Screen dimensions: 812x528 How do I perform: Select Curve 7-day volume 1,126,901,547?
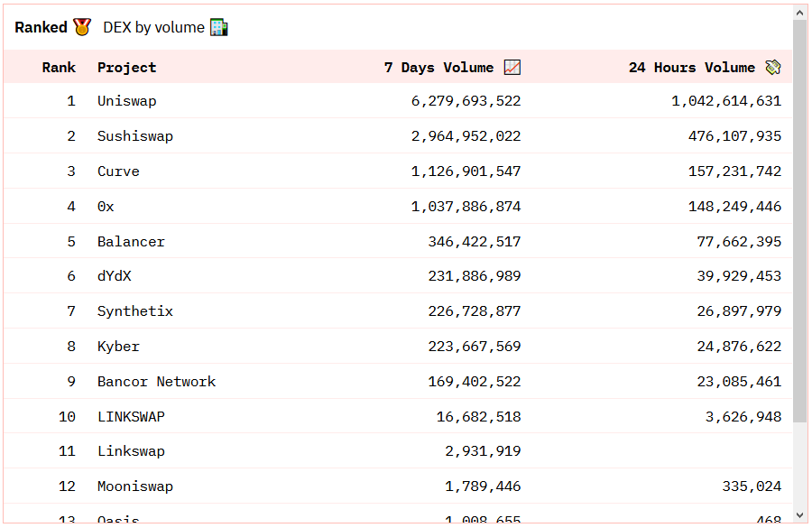click(466, 171)
